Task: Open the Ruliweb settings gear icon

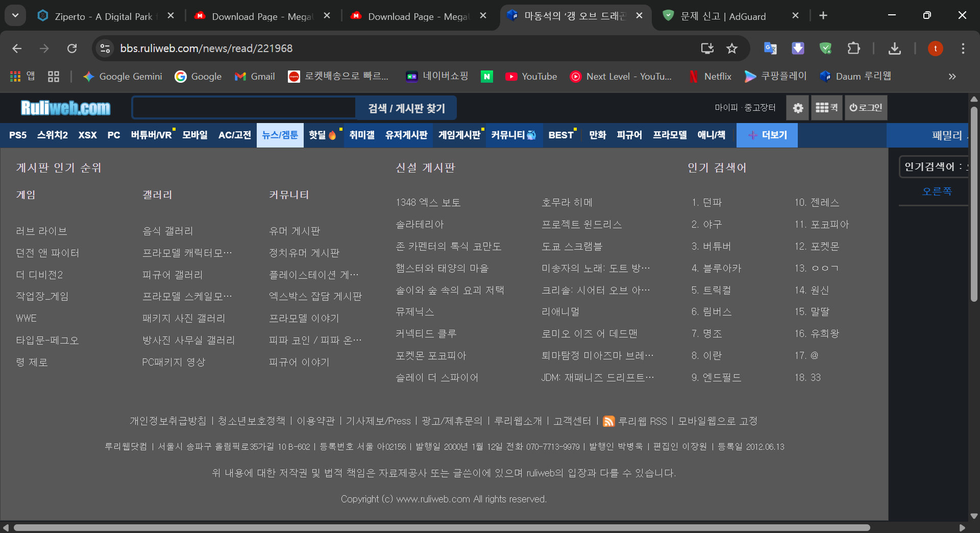Action: (798, 108)
